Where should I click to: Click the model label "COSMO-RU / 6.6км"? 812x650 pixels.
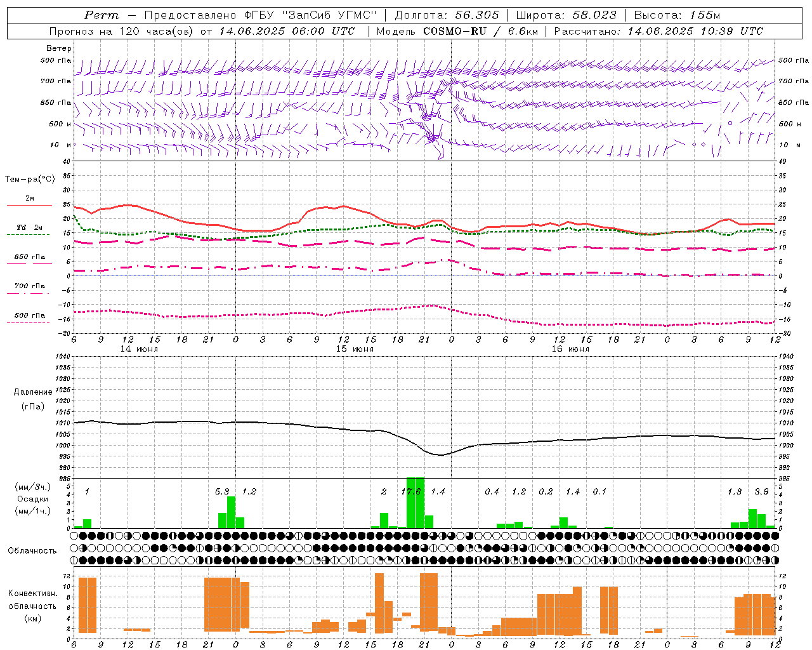point(480,31)
